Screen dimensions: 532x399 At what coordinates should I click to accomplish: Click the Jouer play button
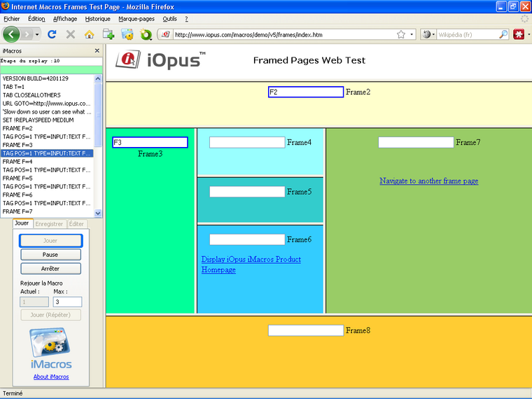pyautogui.click(x=50, y=241)
